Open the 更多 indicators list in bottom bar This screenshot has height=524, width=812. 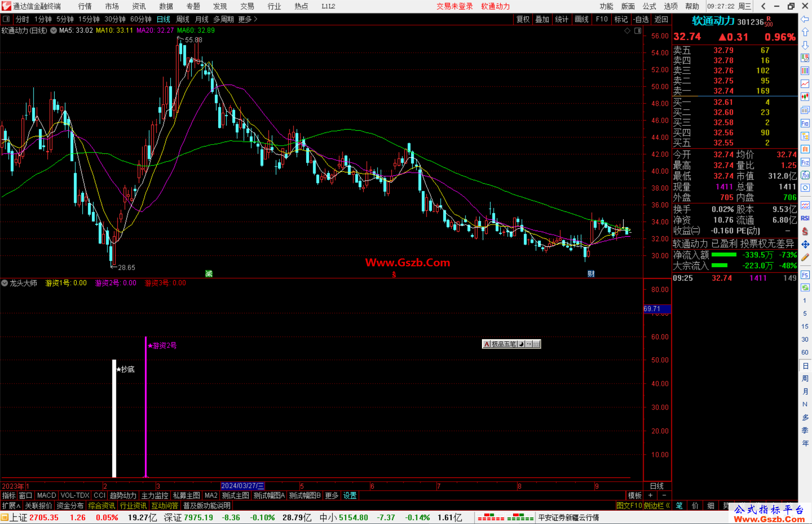tap(332, 495)
